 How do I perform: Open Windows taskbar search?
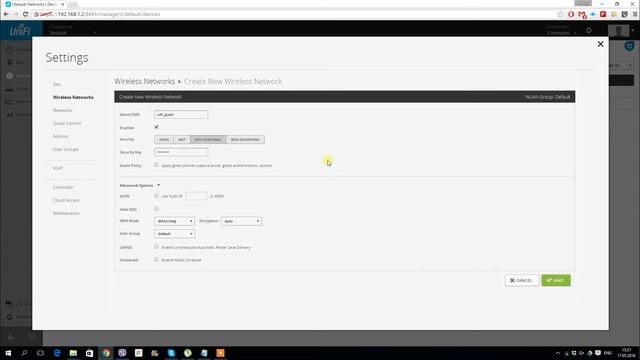point(24,353)
